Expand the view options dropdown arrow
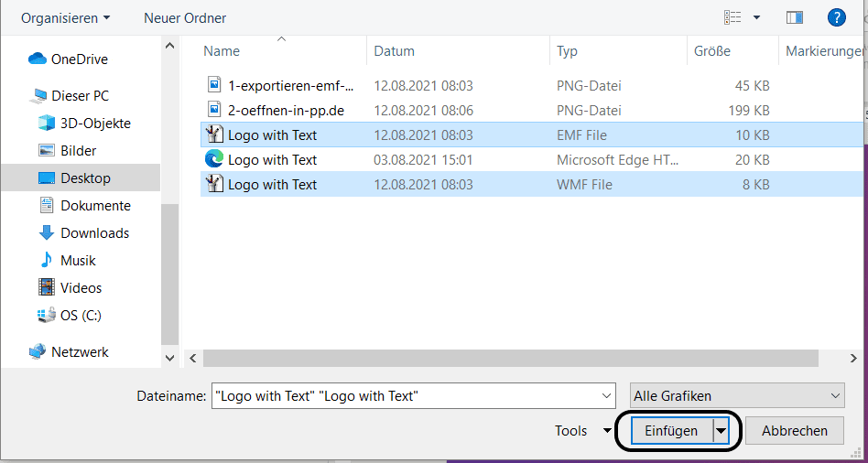The image size is (868, 463). pos(756,17)
